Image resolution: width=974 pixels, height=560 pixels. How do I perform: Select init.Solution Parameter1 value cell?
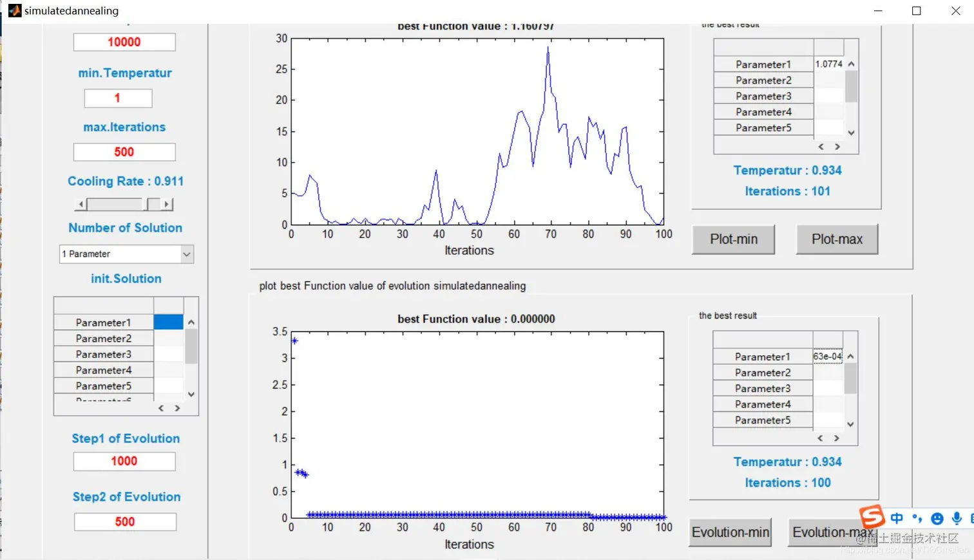click(168, 322)
